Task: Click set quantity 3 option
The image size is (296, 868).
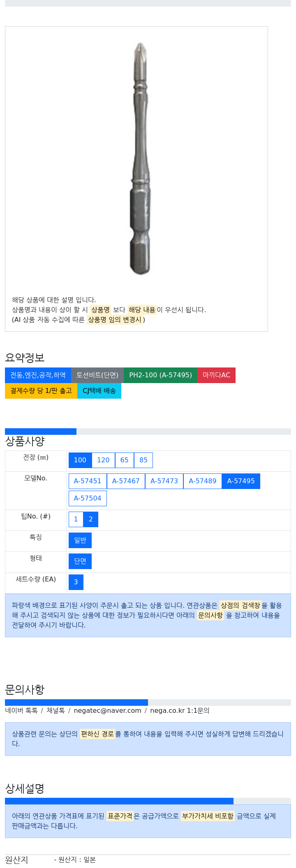Action: [76, 582]
